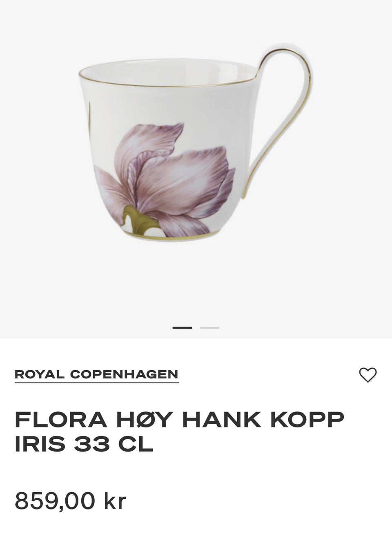
Task: Open the Royal Copenhagen brand link
Action: (x=97, y=375)
